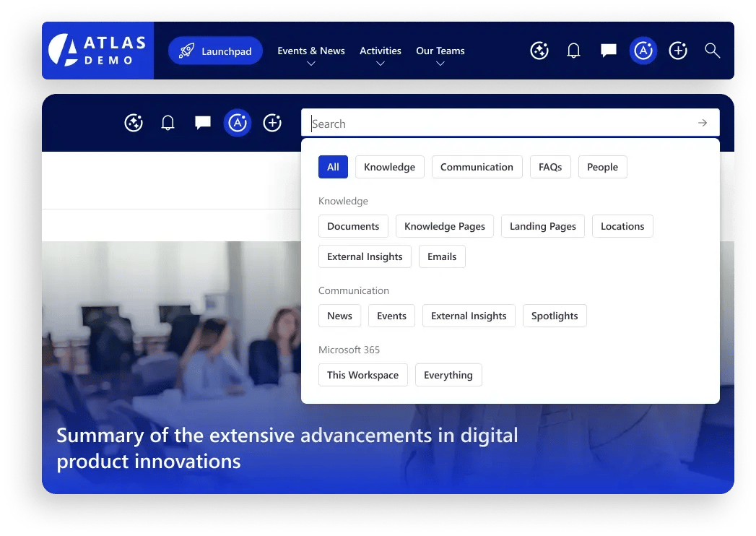Toggle the People search filter chip
The image size is (756, 536).
coord(602,167)
